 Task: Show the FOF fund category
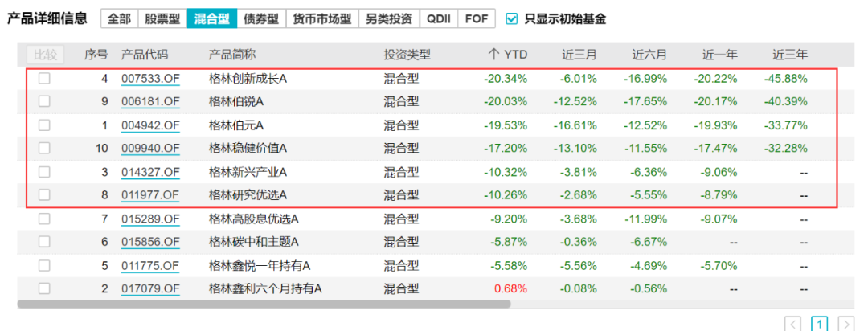477,18
